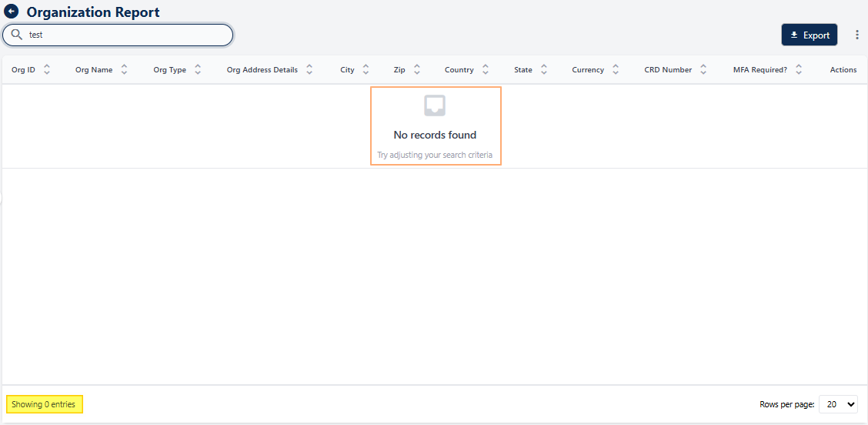Image resolution: width=868 pixels, height=425 pixels.
Task: Click the empty inbox icon above No records found
Action: pyautogui.click(x=435, y=106)
